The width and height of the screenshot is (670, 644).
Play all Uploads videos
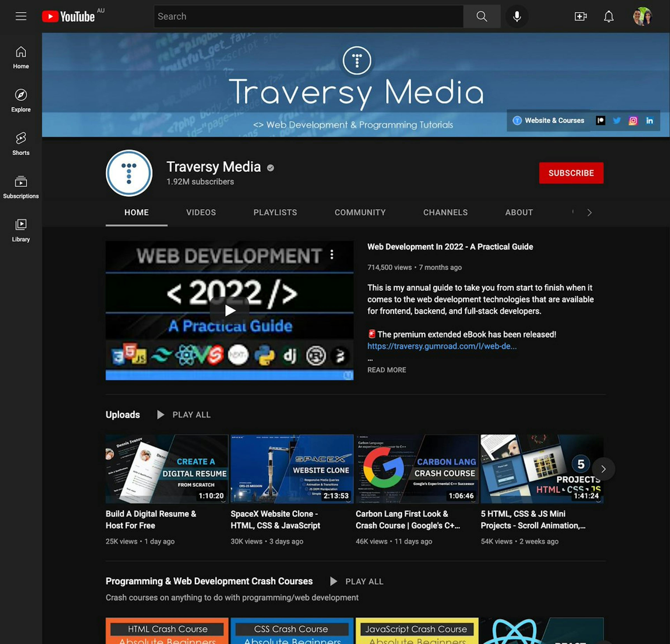pos(184,414)
